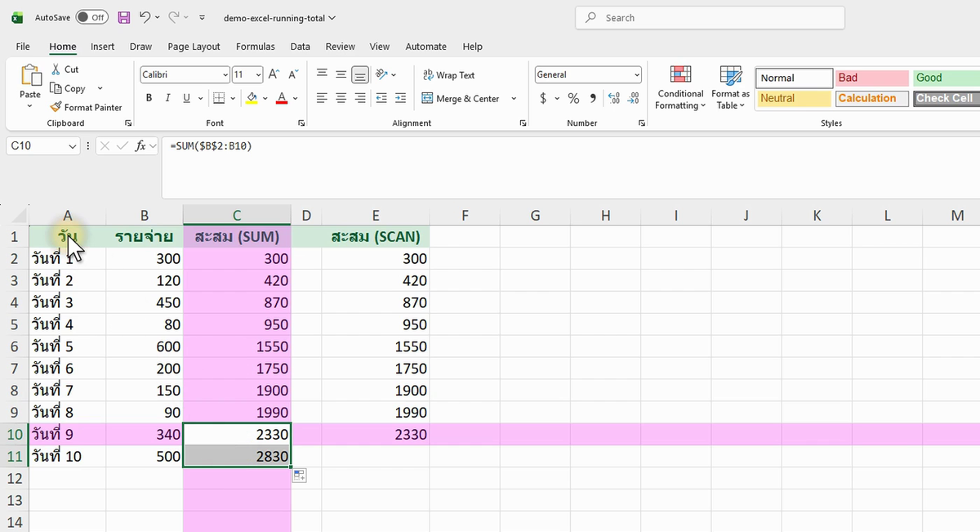Toggle Wrap Text
Viewport: 980px width, 532px height.
point(448,74)
